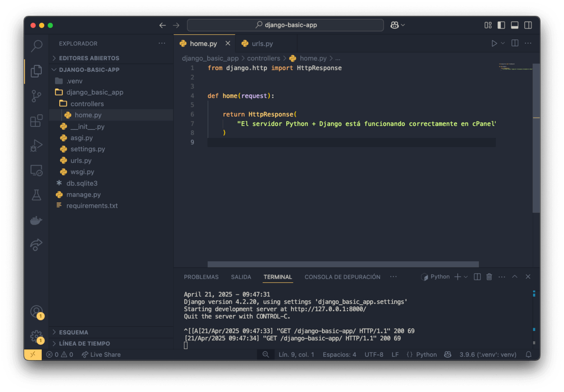Select home.py in the explorer tree
Image resolution: width=564 pixels, height=392 pixels.
[x=111, y=115]
